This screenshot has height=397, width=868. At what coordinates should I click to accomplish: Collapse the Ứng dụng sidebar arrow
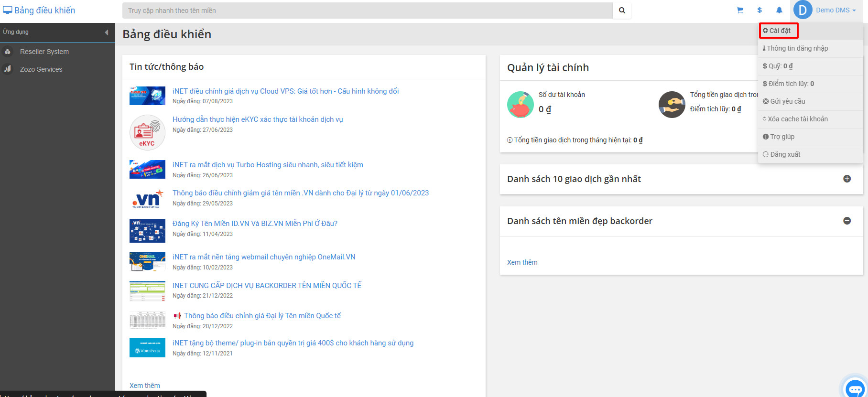pos(106,32)
